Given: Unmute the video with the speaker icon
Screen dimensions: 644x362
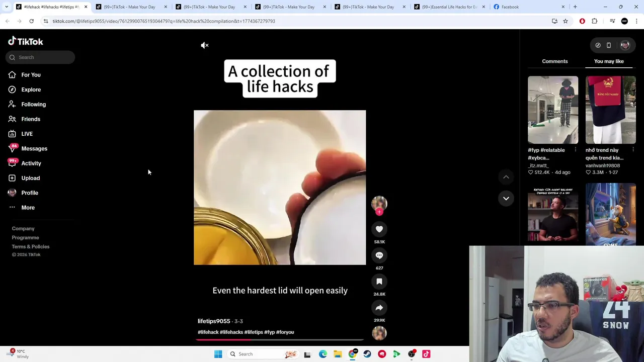Looking at the screenshot, I should pos(204,45).
